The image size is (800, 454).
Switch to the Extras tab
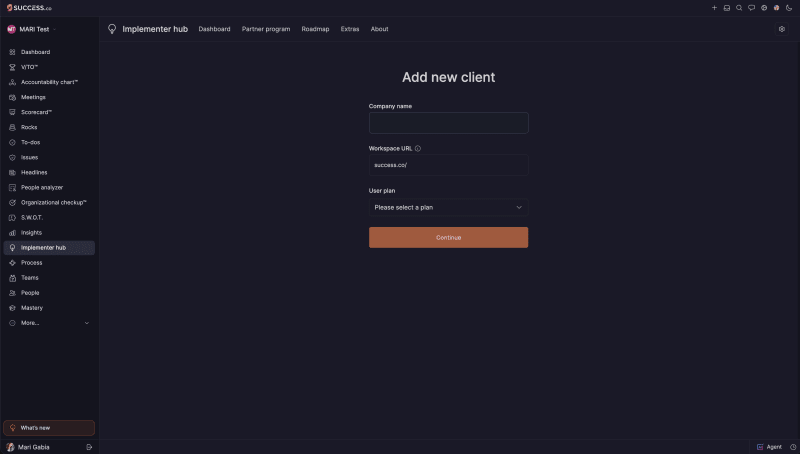coord(350,29)
